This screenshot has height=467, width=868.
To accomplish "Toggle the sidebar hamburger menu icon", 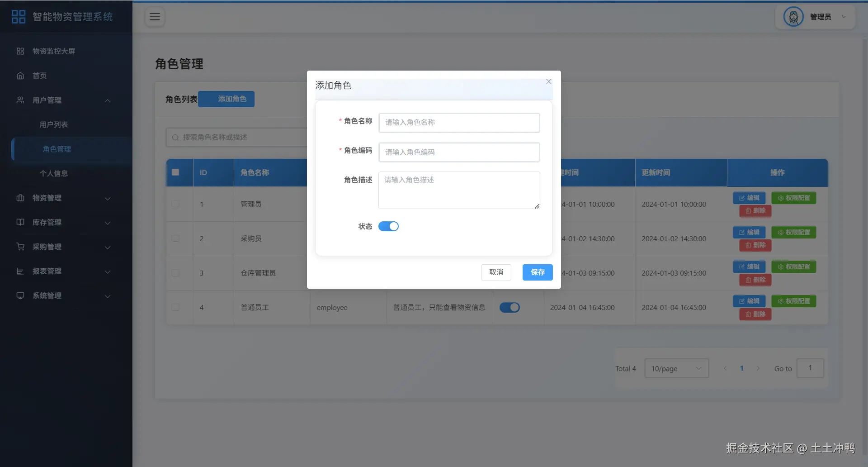I will tap(155, 17).
